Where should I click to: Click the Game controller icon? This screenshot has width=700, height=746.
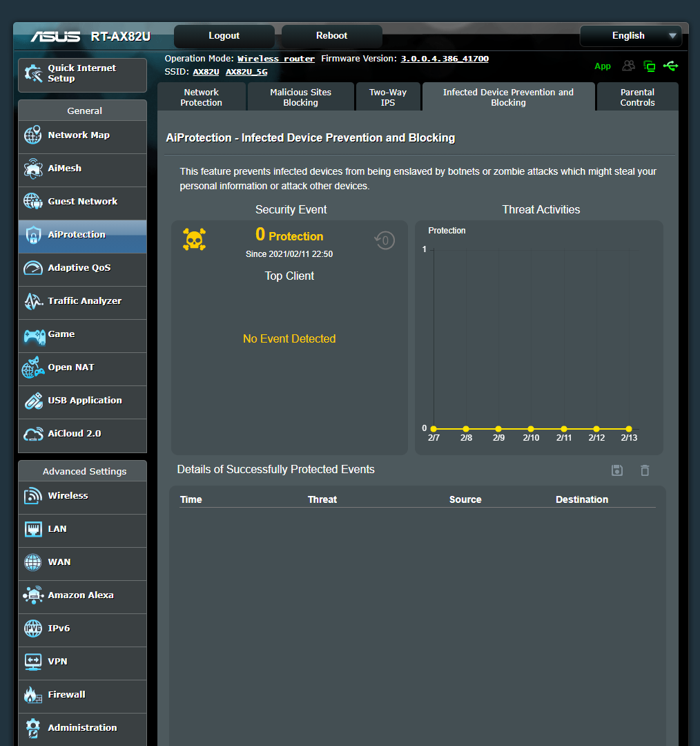[35, 336]
